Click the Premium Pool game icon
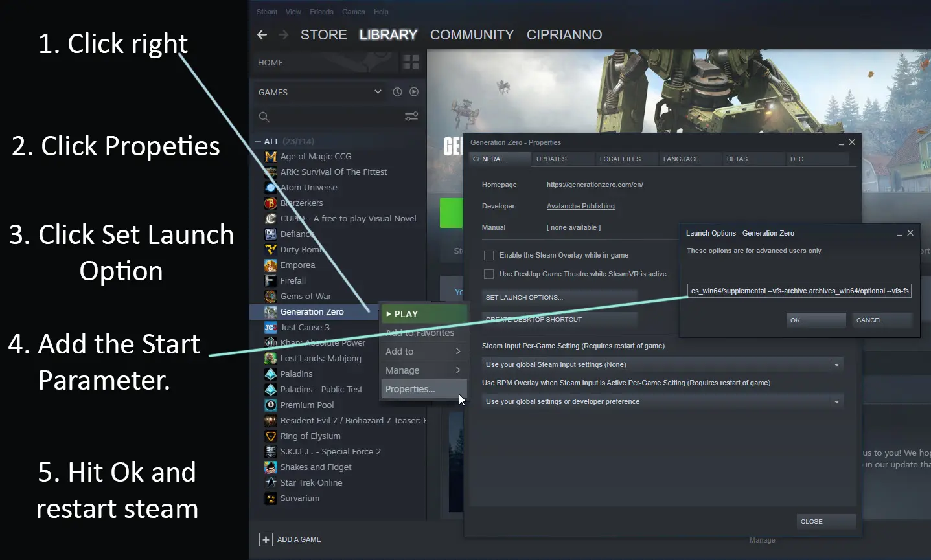The width and height of the screenshot is (931, 560). pos(271,405)
